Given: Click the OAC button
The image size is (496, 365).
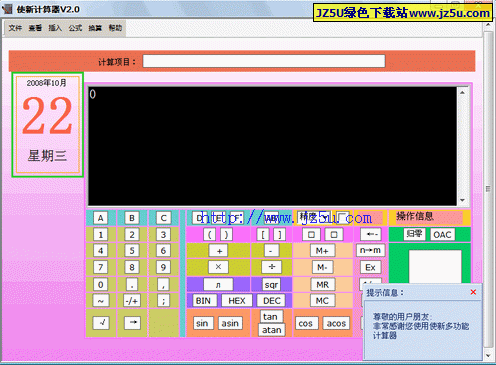Looking at the screenshot, I should click(442, 235).
